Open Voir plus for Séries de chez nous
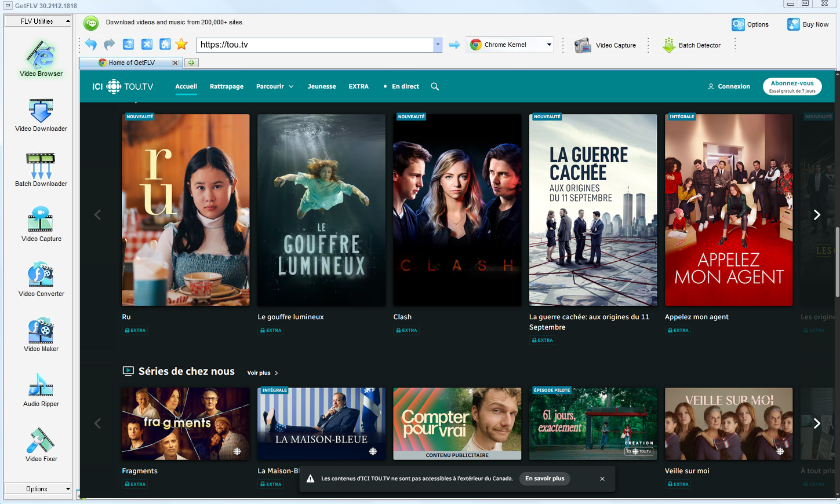The image size is (840, 504). (x=263, y=373)
